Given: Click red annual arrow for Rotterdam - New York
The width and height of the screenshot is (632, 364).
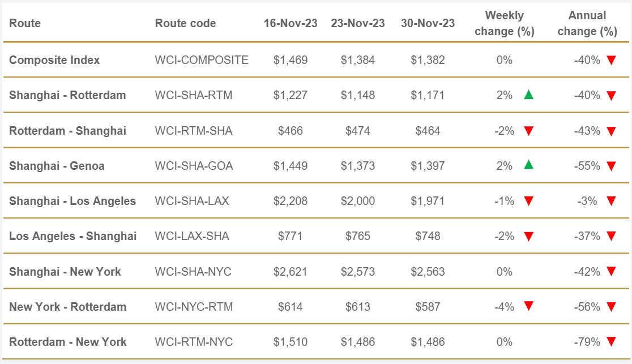Looking at the screenshot, I should point(611,342).
